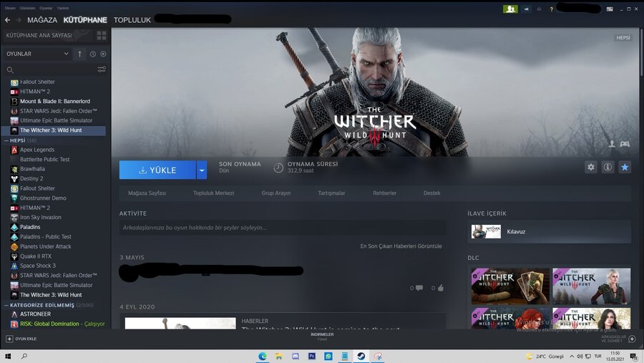
Task: Click the controller support icon on banner
Action: click(625, 144)
